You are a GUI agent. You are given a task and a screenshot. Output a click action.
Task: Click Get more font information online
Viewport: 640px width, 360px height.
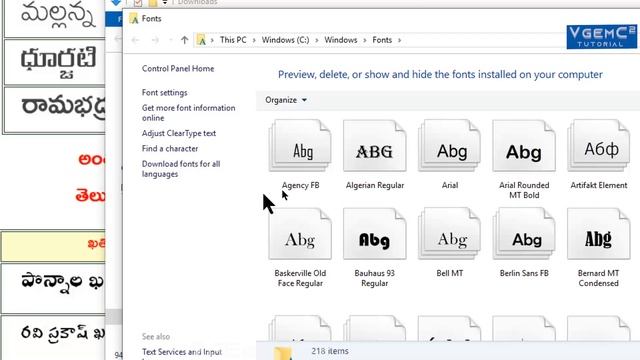click(x=189, y=113)
